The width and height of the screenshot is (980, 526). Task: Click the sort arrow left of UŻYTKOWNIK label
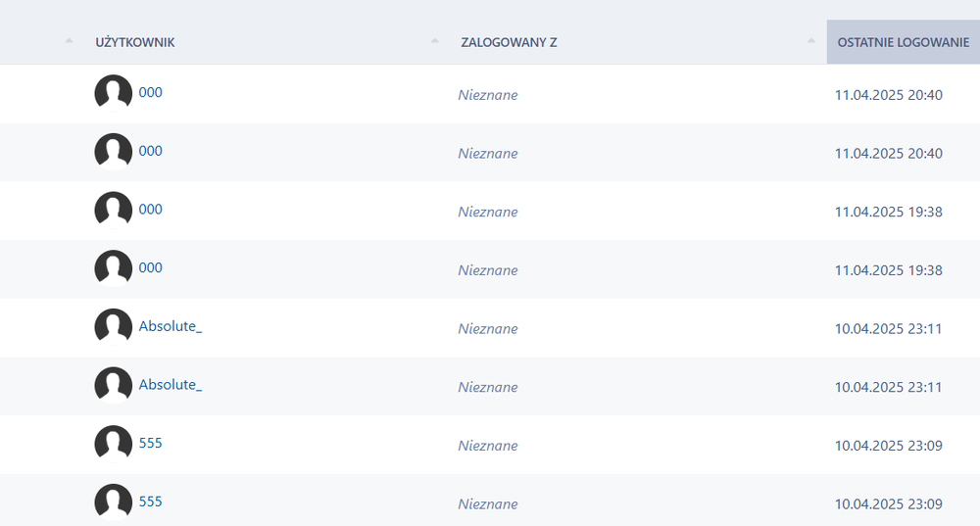click(69, 42)
